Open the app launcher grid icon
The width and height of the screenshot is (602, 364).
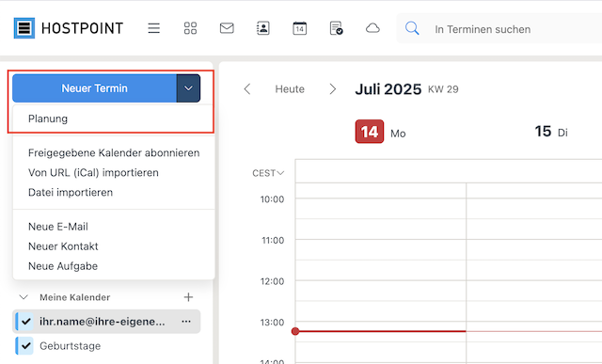click(x=190, y=28)
